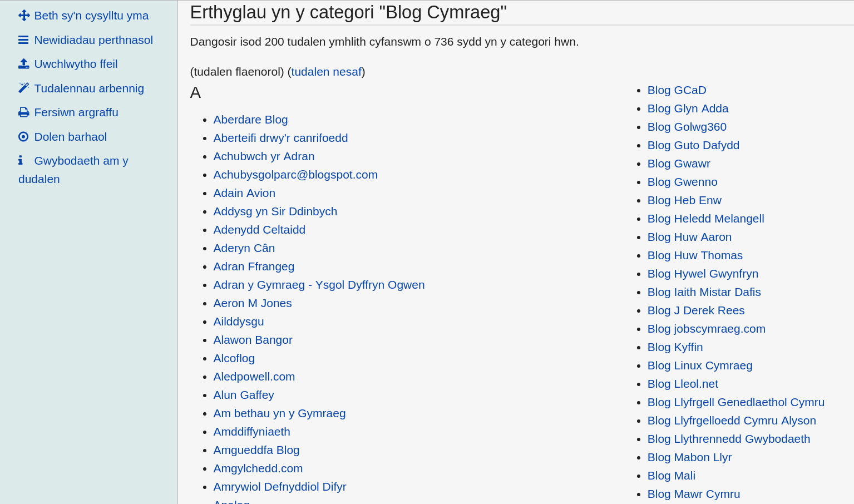Open Blog Linux Cymraeg article

(700, 365)
